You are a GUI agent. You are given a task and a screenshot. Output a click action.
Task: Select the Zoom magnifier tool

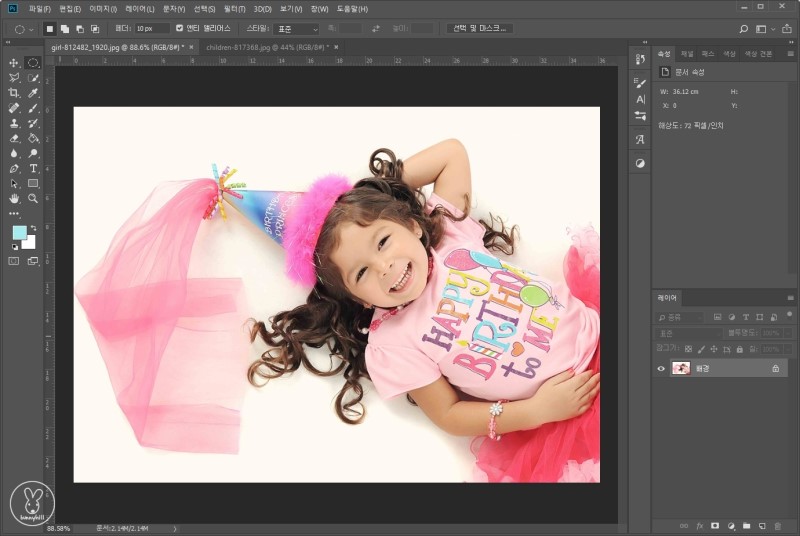[33, 199]
